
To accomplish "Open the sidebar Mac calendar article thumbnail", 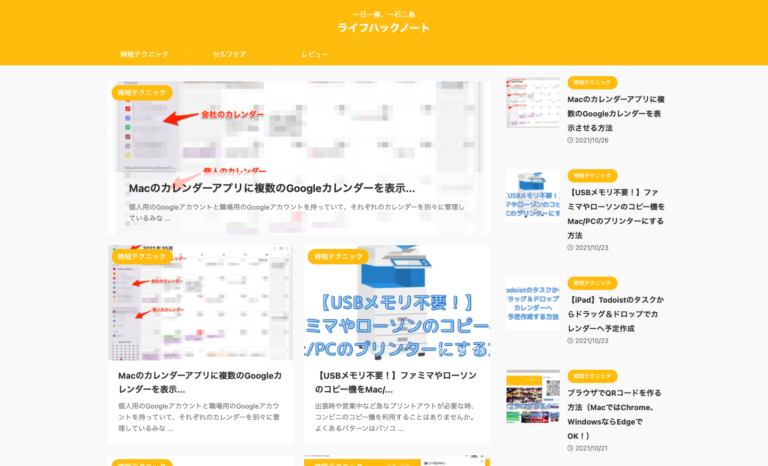I will 533,104.
